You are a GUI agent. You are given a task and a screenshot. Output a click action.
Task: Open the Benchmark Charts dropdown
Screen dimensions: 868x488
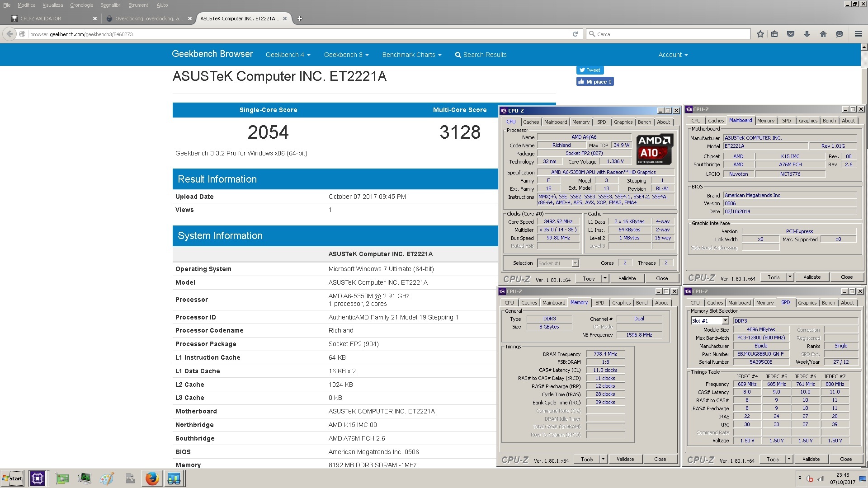click(x=412, y=55)
